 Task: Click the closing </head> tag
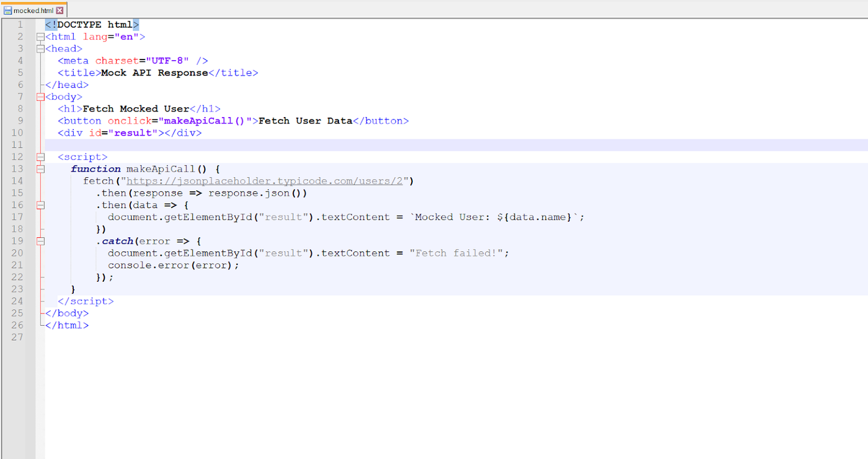pyautogui.click(x=67, y=85)
